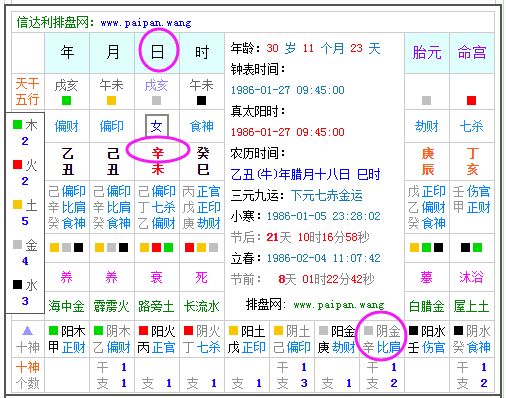
Task: Click the red fire square under 命宫
Action: 471,100
